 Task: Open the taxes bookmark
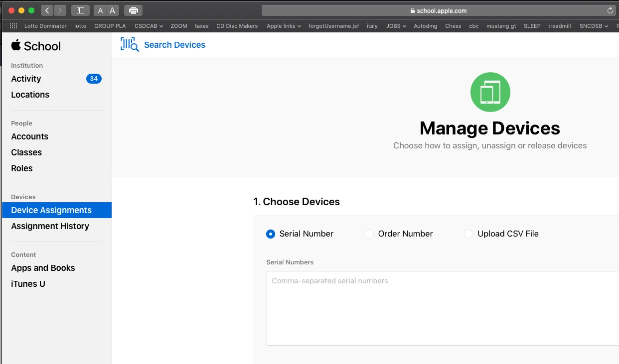(202, 26)
